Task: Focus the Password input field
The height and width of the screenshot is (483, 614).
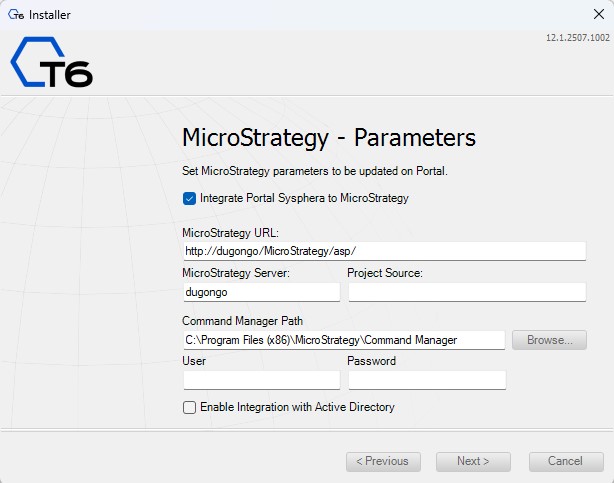Action: (427, 380)
